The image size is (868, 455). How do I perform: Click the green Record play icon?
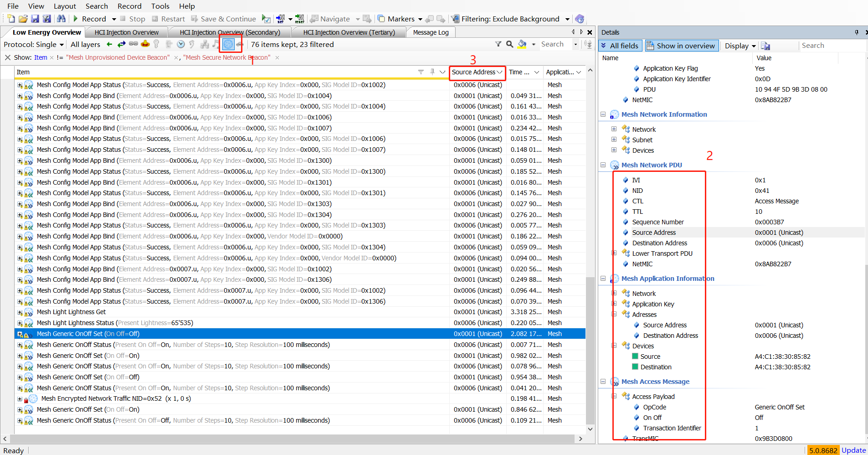click(76, 19)
